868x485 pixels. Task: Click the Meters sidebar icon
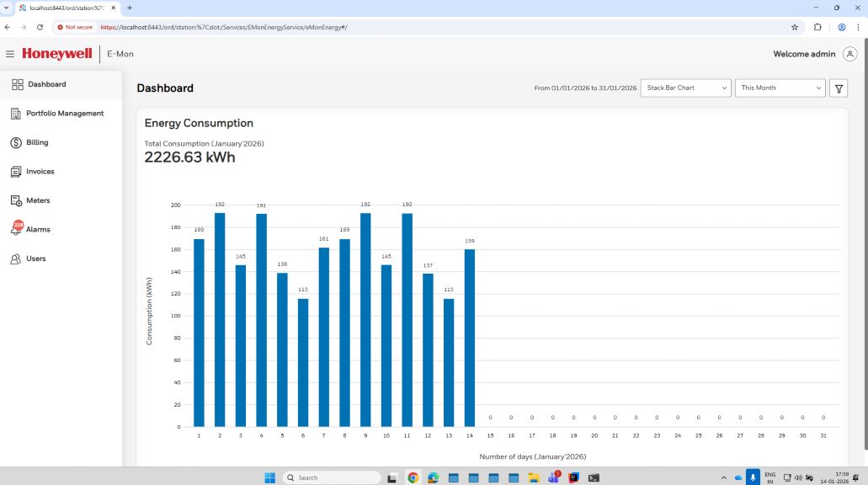click(16, 200)
